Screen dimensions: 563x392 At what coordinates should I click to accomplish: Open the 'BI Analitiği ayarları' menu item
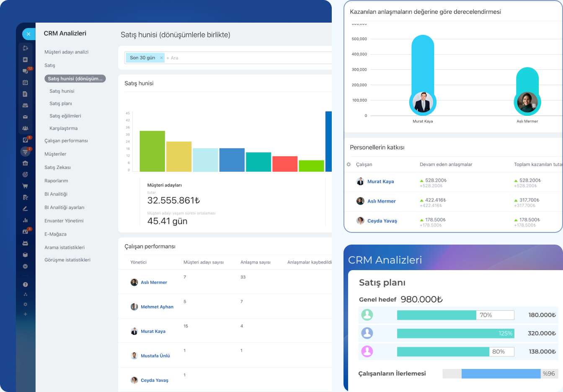(65, 208)
